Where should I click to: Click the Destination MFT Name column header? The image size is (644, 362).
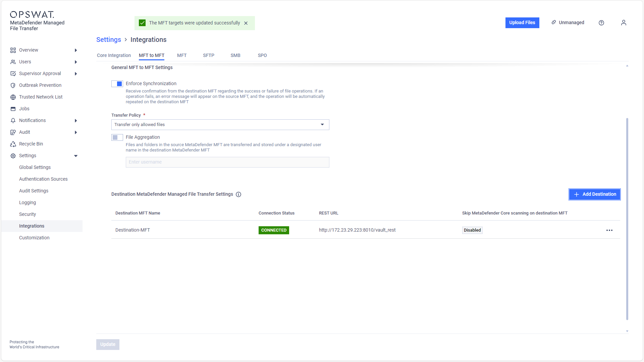[x=138, y=213]
